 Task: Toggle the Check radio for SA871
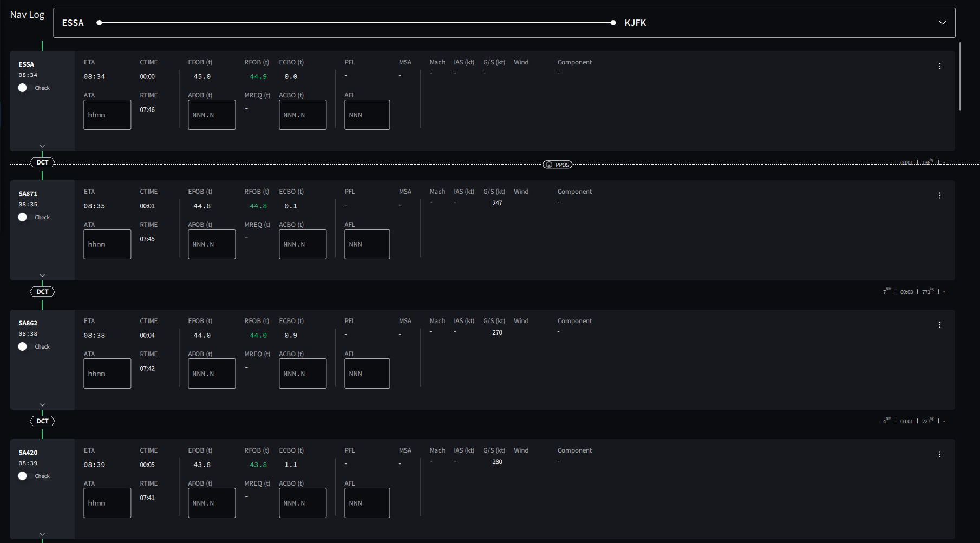coord(22,217)
